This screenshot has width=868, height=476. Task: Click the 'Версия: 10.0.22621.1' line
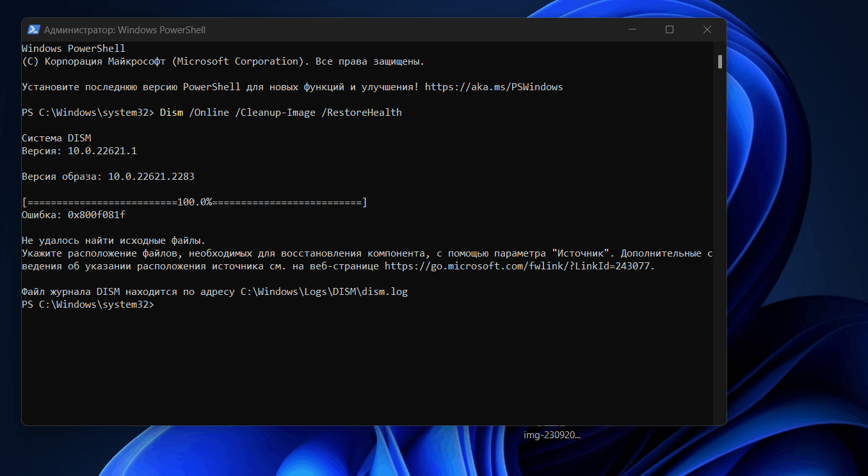(79, 151)
